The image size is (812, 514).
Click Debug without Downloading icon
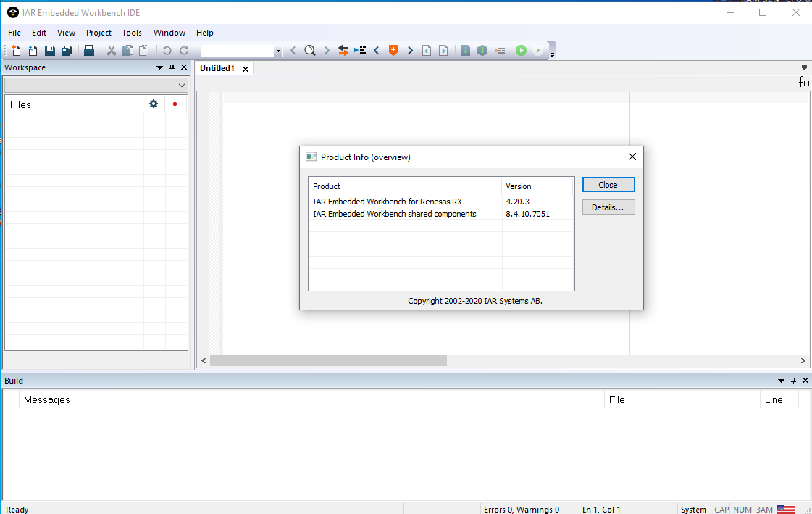pos(539,50)
